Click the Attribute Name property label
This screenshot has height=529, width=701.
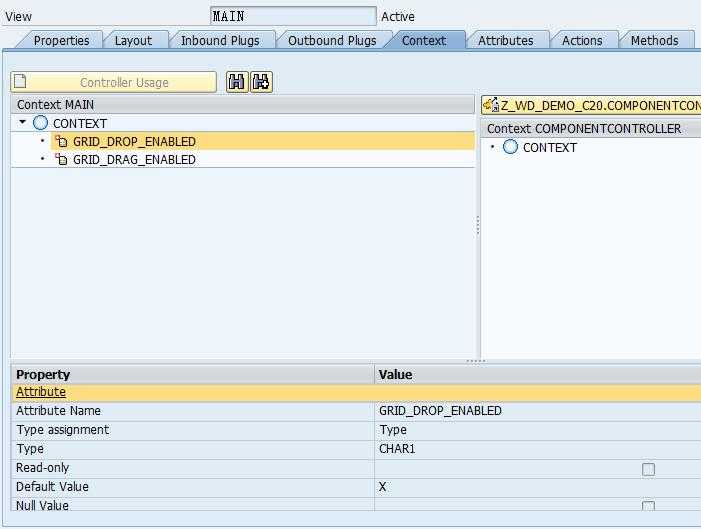point(58,411)
